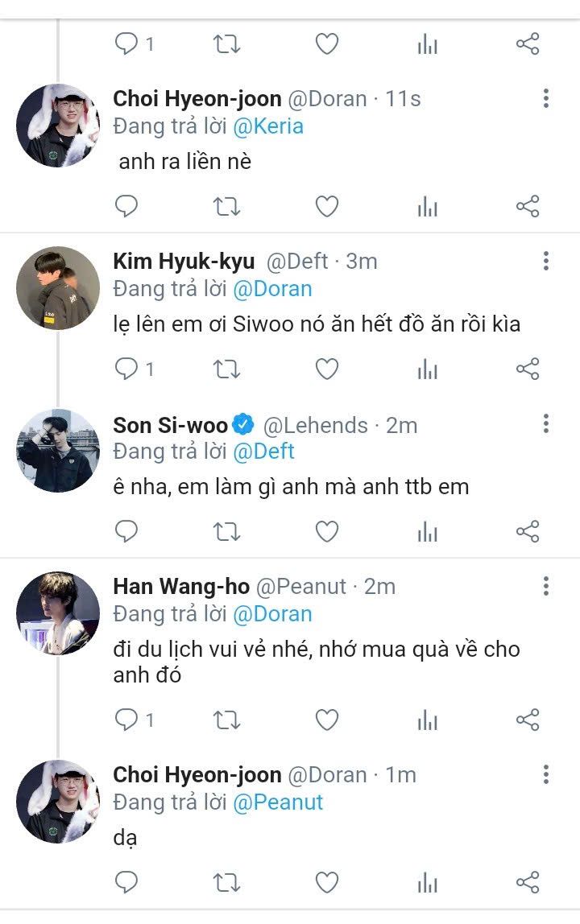Like the partially visible top tweet
580x924 pixels.
click(326, 44)
